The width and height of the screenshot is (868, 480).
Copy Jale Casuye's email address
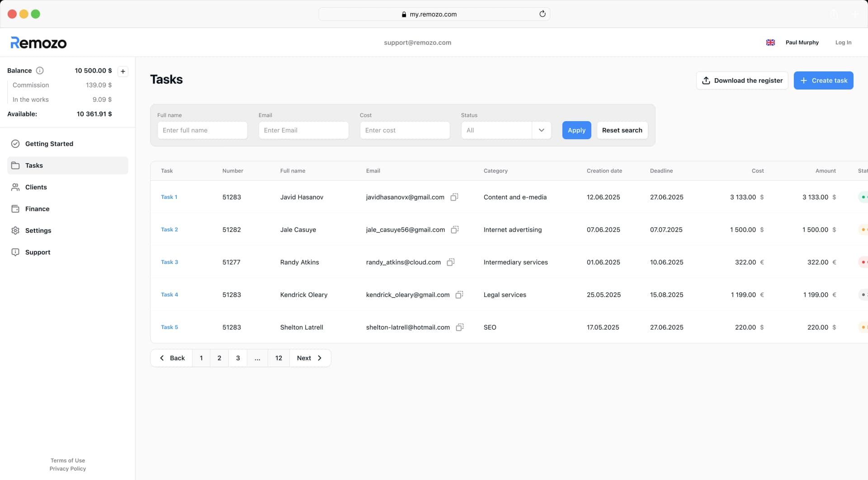[455, 230]
